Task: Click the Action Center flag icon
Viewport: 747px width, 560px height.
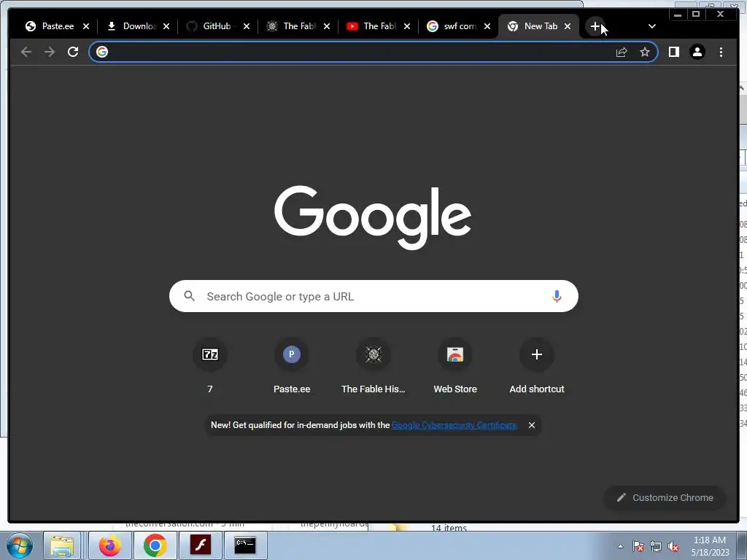Action: 638,546
